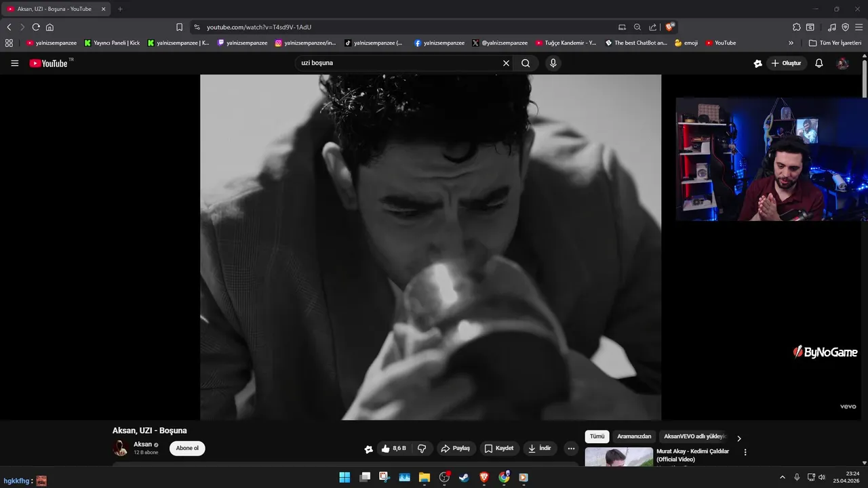Image resolution: width=868 pixels, height=488 pixels.
Task: Open the tab-grid icon in bookmarks bar
Action: [9, 43]
